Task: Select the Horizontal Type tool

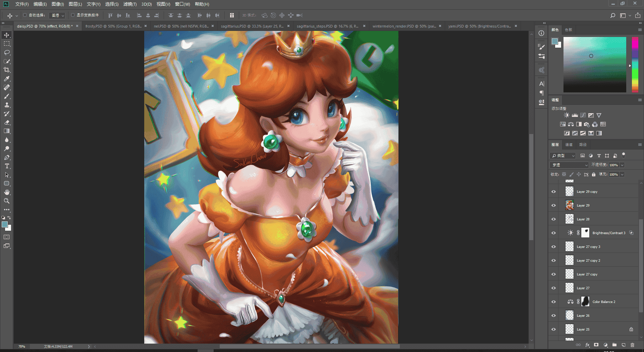Action: tap(7, 166)
